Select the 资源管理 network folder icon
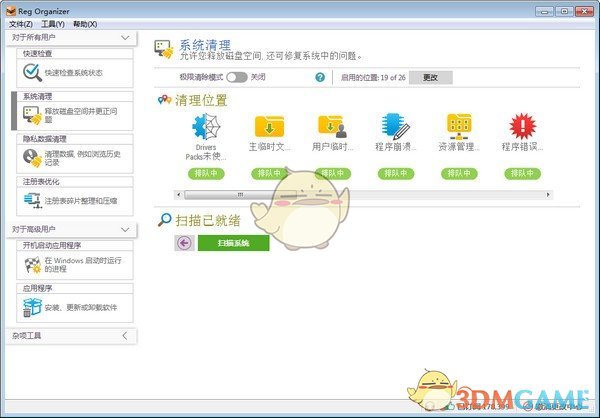Image resolution: width=600 pixels, height=418 pixels. 459,126
